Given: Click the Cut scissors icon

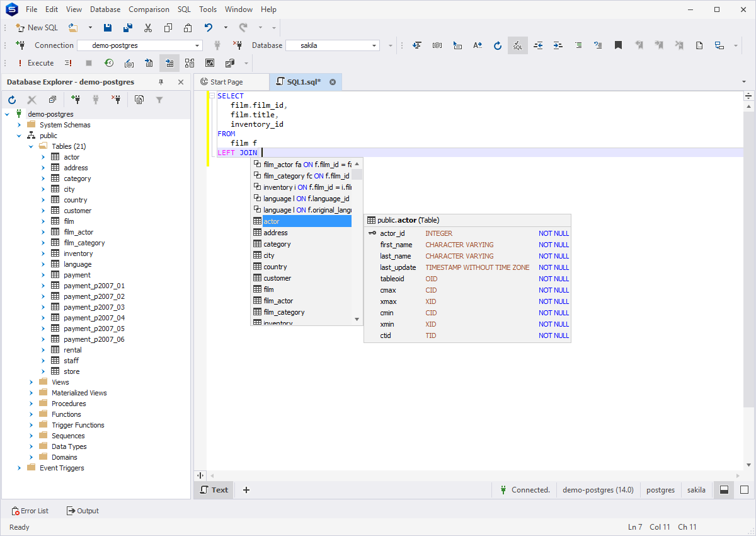Looking at the screenshot, I should (148, 28).
